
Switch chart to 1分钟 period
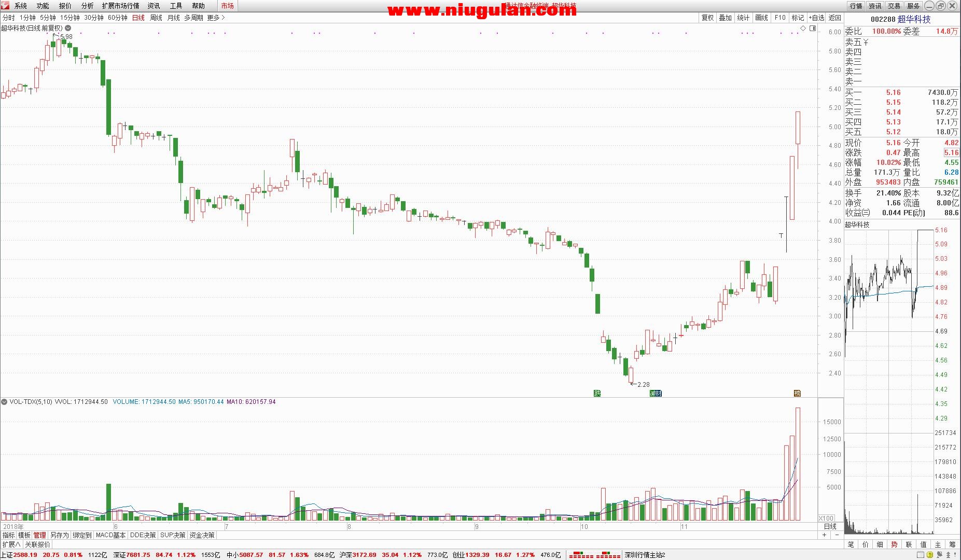pos(27,18)
